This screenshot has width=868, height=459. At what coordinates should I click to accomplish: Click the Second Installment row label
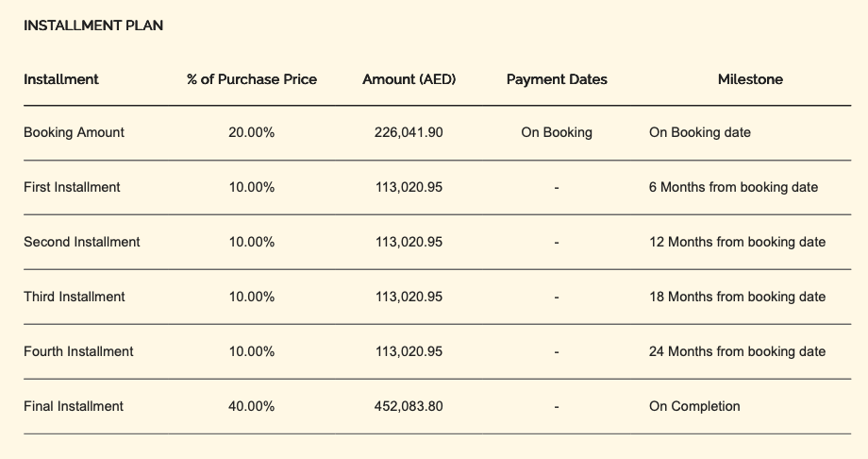(81, 242)
